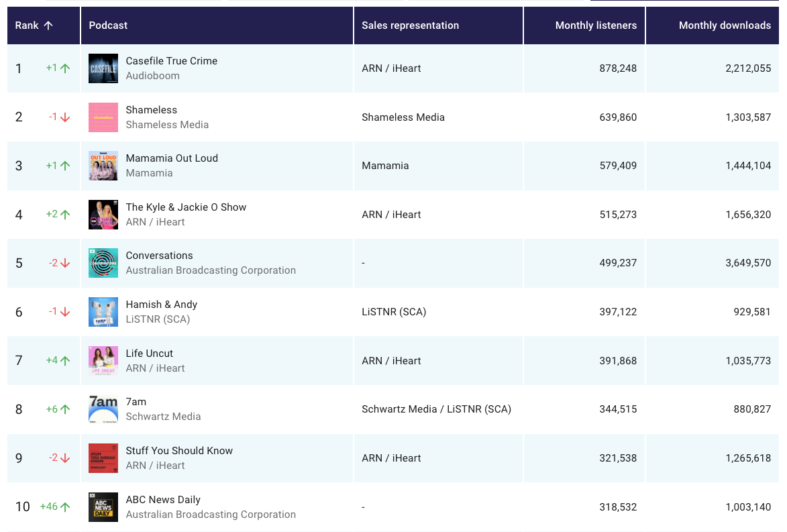787x532 pixels.
Task: Open the Conversations podcast cover thumbnail
Action: (x=103, y=263)
